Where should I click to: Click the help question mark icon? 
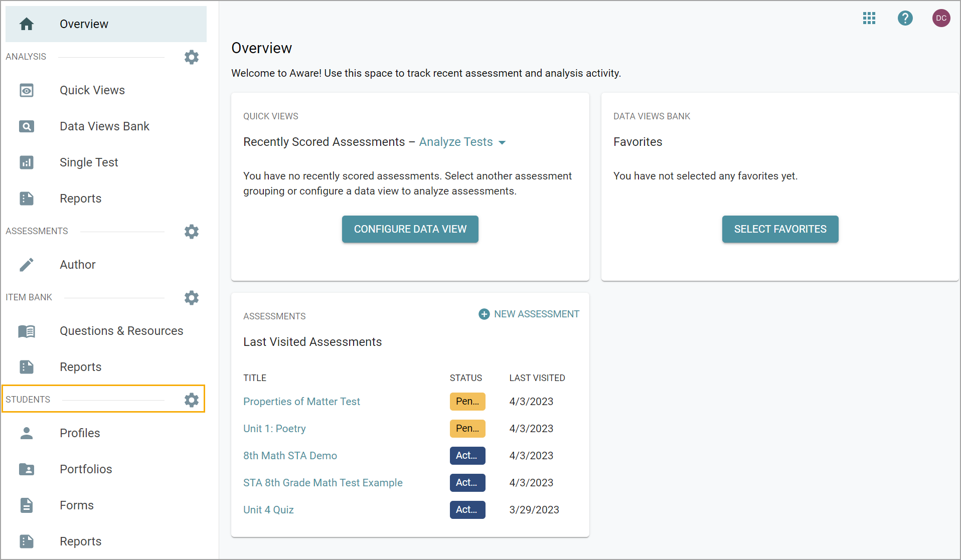[x=905, y=19]
